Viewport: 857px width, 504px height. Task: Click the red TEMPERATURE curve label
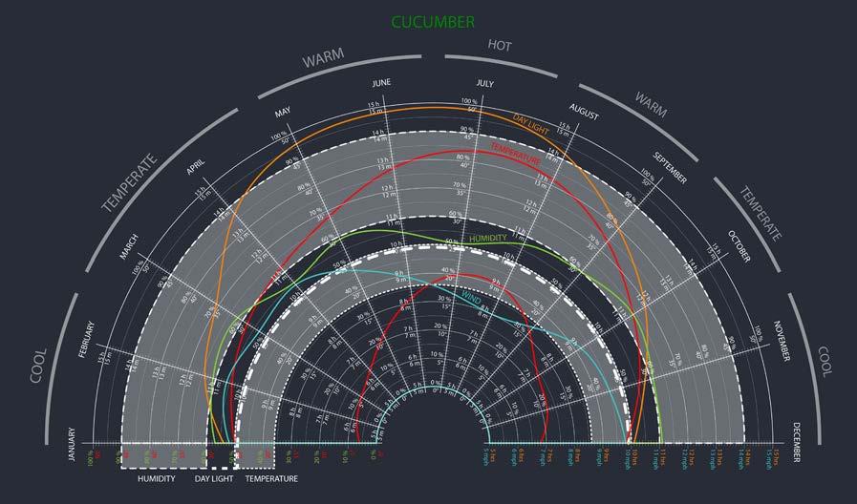pyautogui.click(x=515, y=154)
